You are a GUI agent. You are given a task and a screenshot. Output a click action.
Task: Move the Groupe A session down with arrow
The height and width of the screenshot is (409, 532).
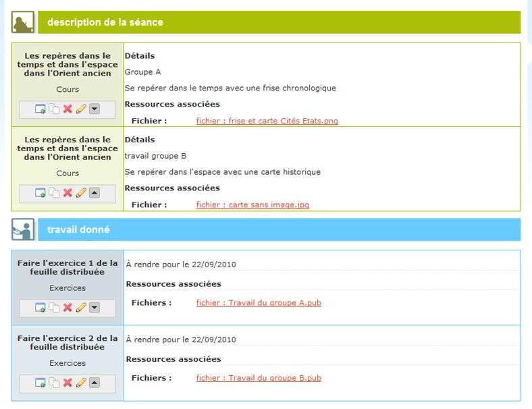[95, 109]
